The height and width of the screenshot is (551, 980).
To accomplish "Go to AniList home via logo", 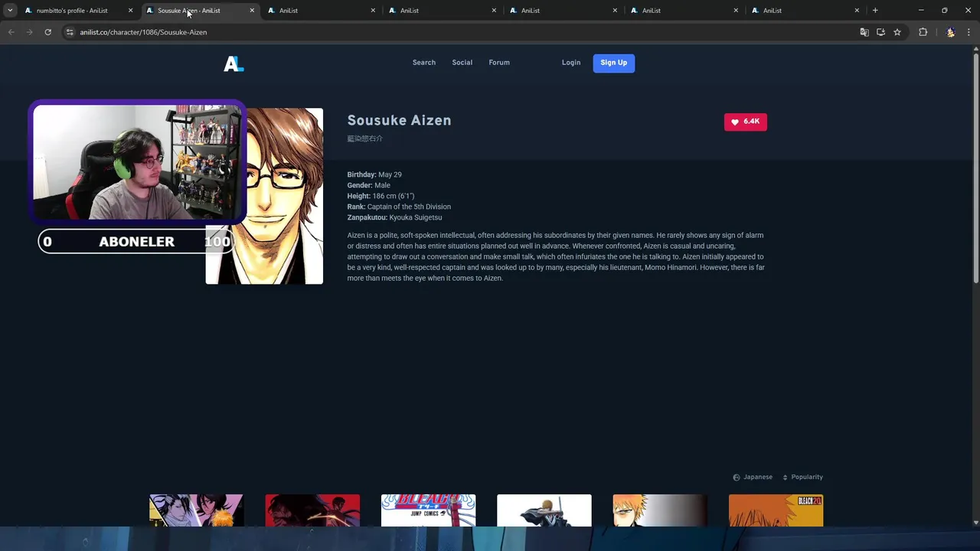I will coord(234,64).
